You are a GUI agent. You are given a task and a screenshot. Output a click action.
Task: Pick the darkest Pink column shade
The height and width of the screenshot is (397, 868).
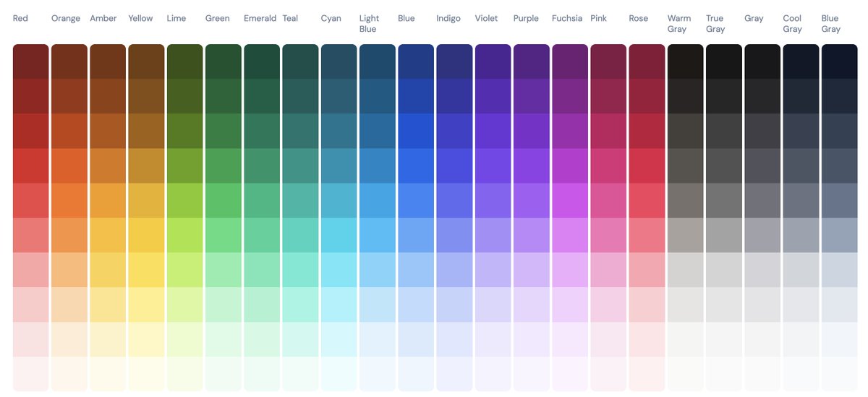[x=608, y=61]
